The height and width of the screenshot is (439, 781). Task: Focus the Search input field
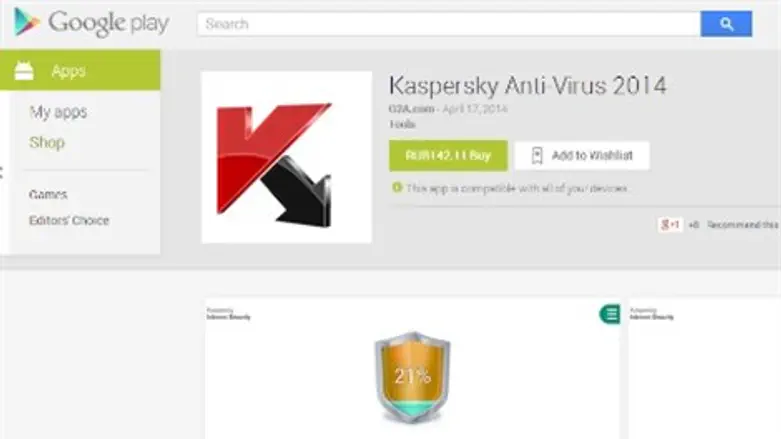pyautogui.click(x=449, y=23)
